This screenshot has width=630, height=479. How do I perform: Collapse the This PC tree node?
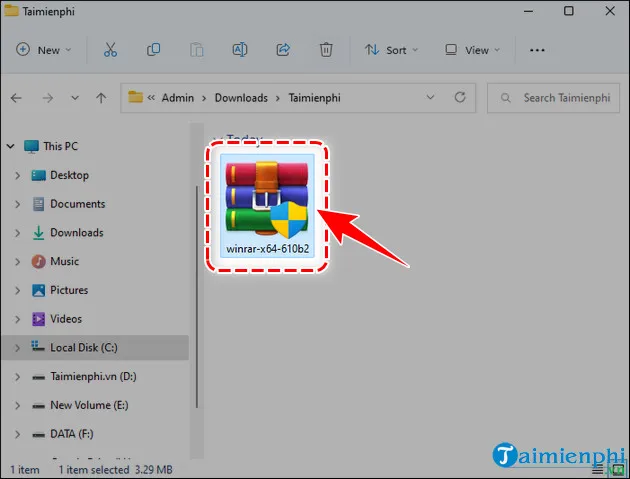tap(11, 146)
